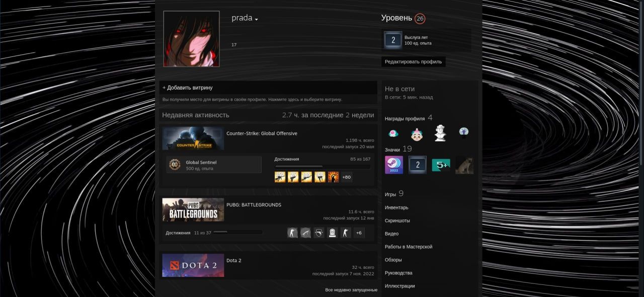Click the PUBG achievement icon with pistol shield

point(319,233)
